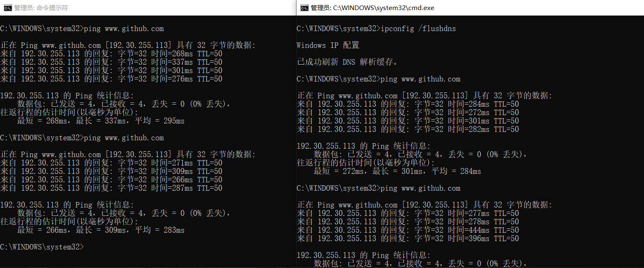Click the reply line with 时间=276ms

[x=111, y=79]
